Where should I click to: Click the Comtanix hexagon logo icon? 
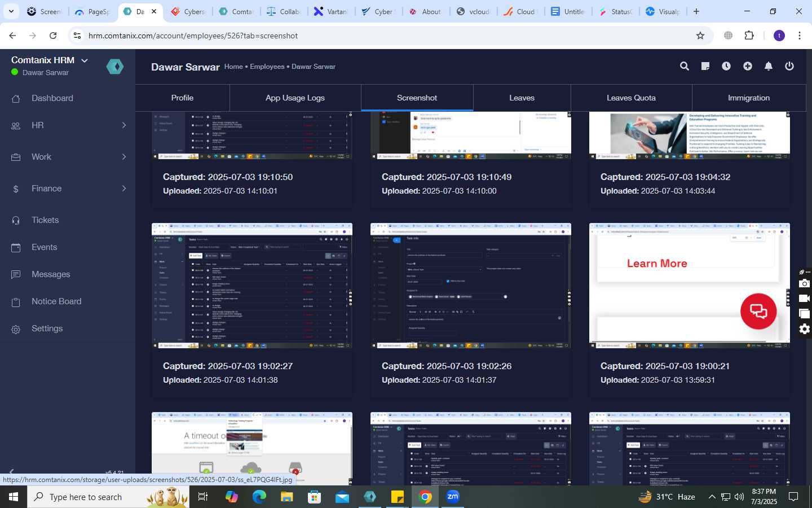(x=115, y=67)
